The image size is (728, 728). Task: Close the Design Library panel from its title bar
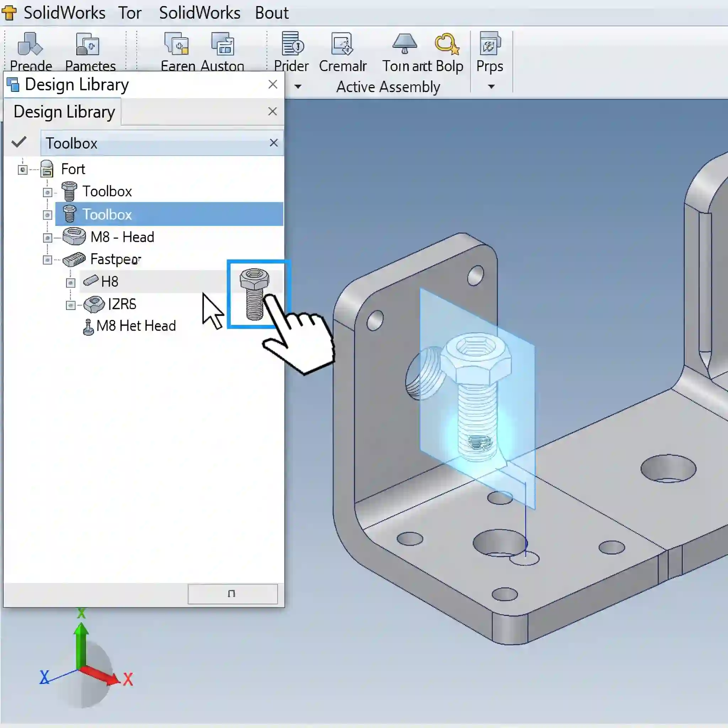tap(273, 84)
